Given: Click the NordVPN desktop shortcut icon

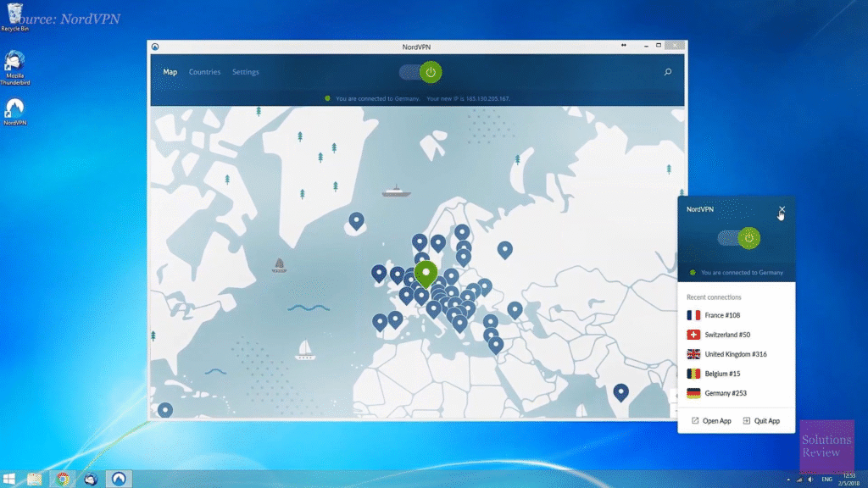Looking at the screenshot, I should (x=14, y=108).
